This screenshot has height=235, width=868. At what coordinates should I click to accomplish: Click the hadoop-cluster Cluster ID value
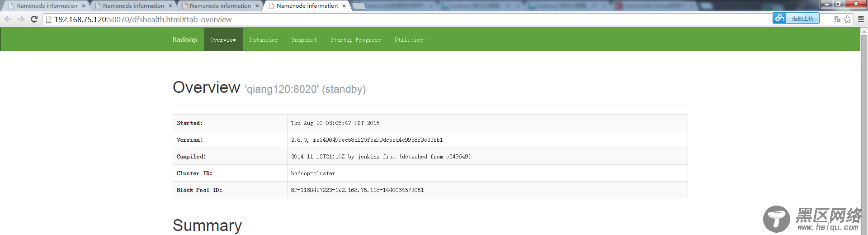click(x=313, y=173)
